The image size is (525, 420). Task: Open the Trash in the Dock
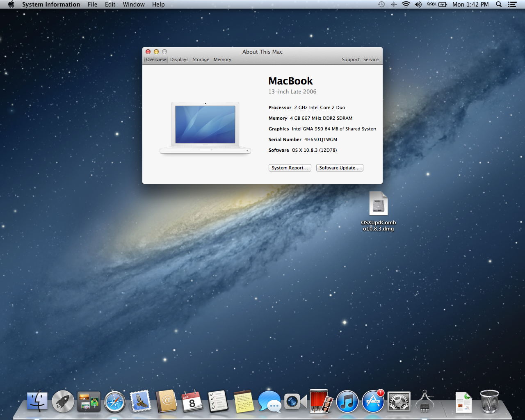(489, 401)
